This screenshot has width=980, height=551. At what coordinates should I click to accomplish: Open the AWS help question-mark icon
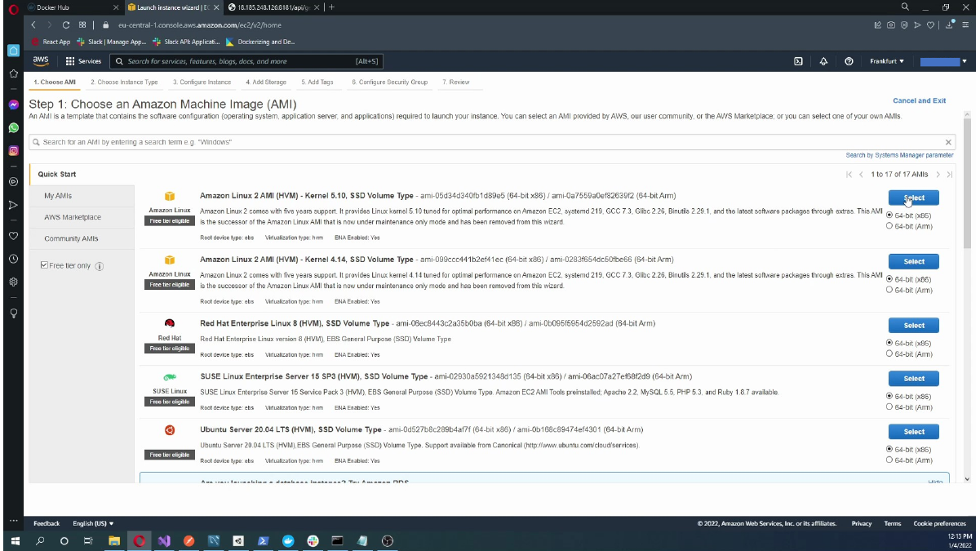click(849, 61)
